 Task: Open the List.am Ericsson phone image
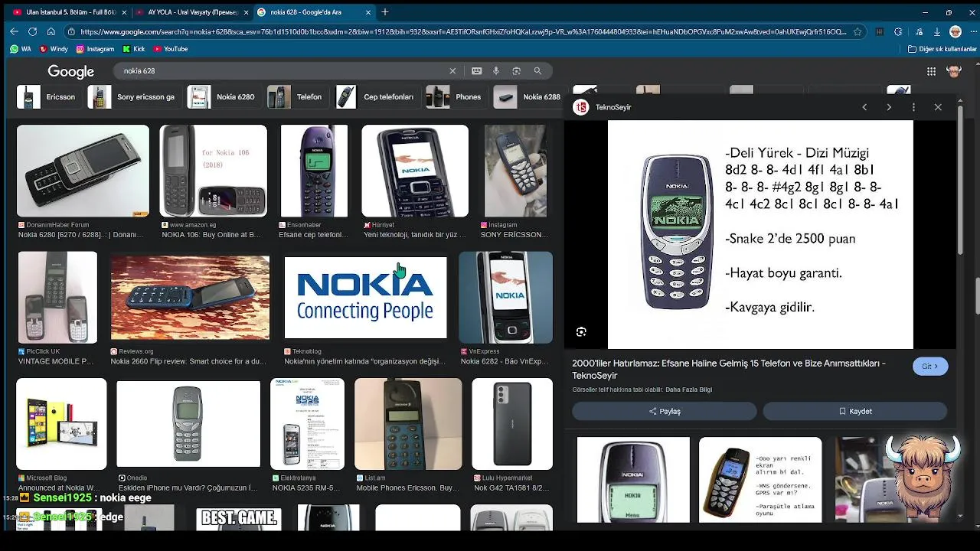[x=408, y=423]
